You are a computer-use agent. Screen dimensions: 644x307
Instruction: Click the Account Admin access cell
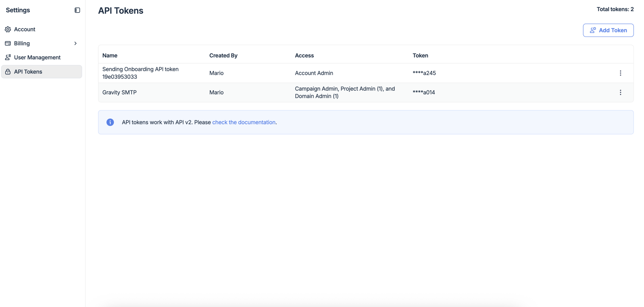[314, 73]
